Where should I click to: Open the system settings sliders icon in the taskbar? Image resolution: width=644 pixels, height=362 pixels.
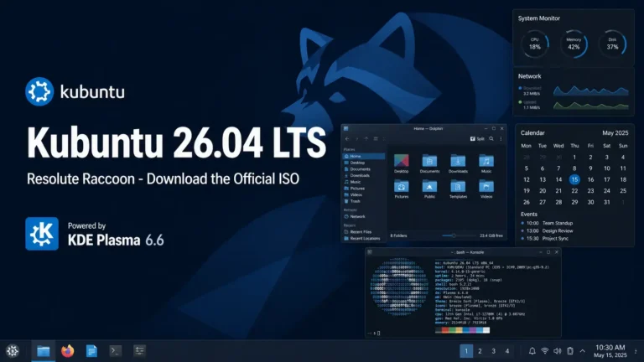coord(140,350)
